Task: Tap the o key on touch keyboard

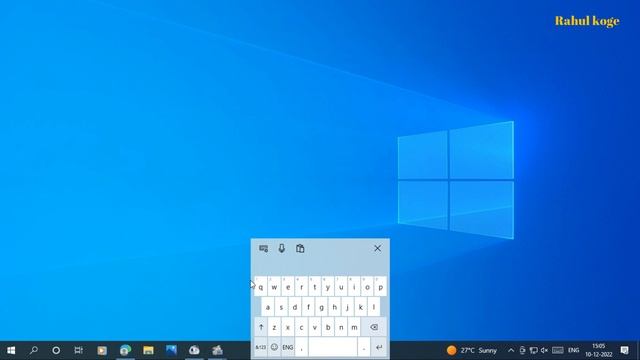Action: pyautogui.click(x=367, y=287)
